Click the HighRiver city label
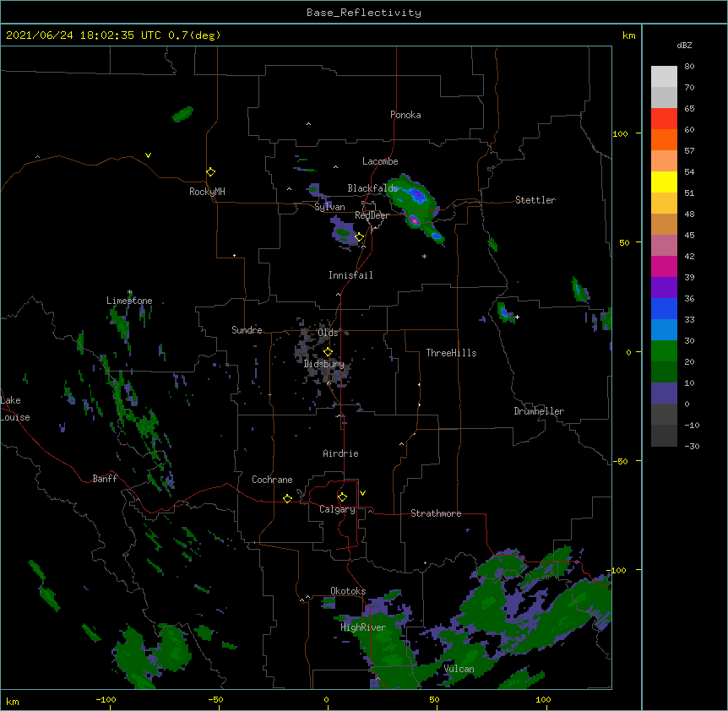Viewport: 728px width, 711px height. tap(363, 627)
